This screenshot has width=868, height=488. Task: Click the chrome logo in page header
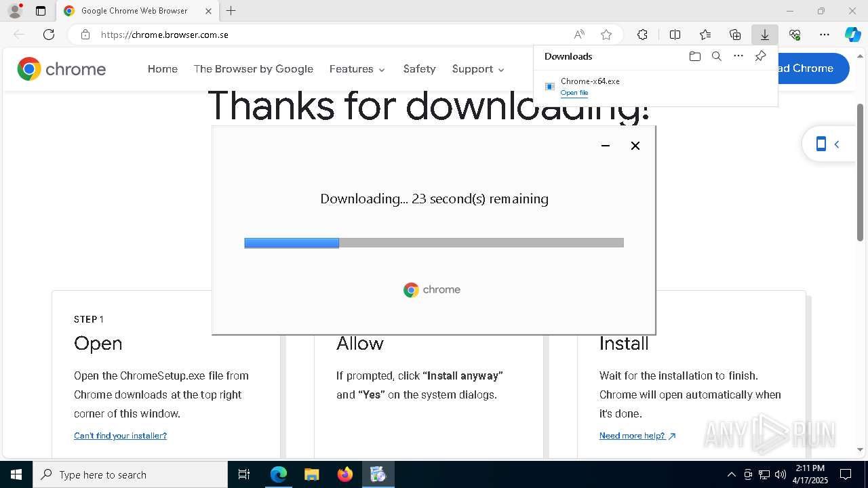(62, 69)
